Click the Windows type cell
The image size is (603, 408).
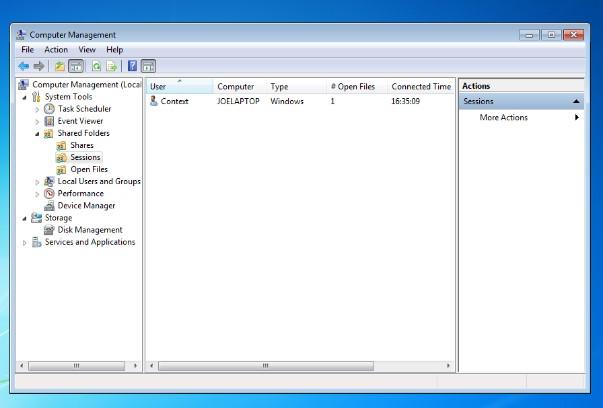[287, 101]
